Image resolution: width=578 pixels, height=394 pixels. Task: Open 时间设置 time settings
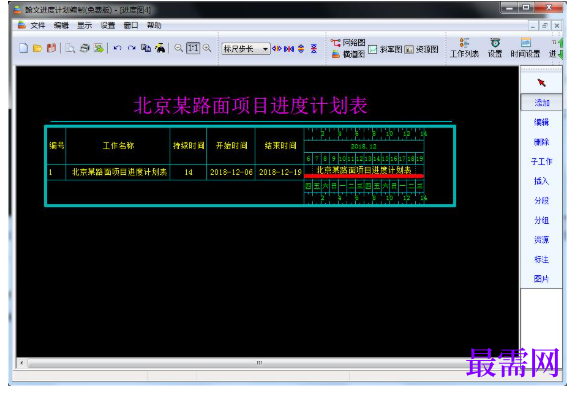click(x=525, y=48)
